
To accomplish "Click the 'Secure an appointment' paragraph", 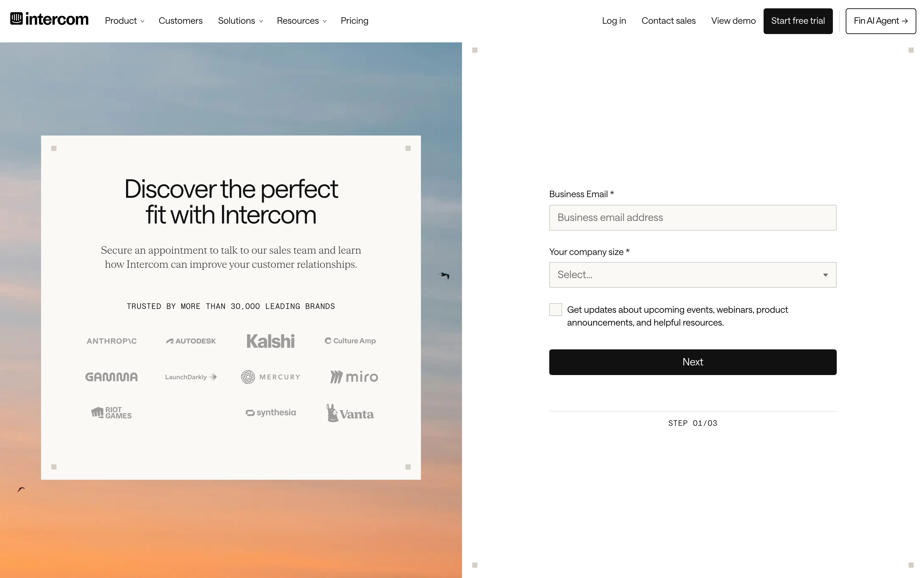I will 231,257.
